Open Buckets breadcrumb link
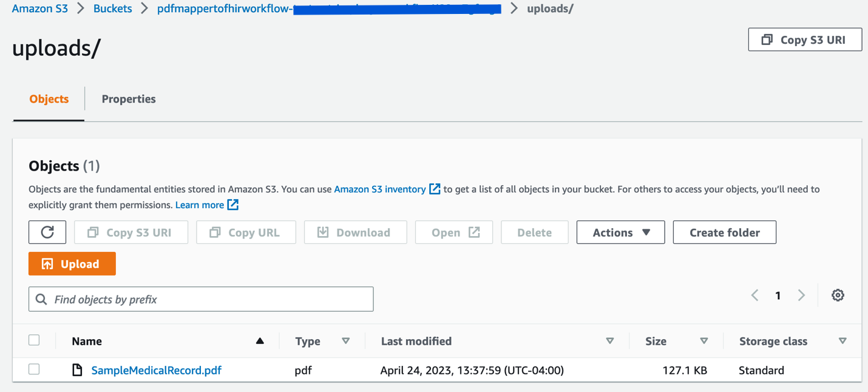The width and height of the screenshot is (868, 392). tap(113, 9)
